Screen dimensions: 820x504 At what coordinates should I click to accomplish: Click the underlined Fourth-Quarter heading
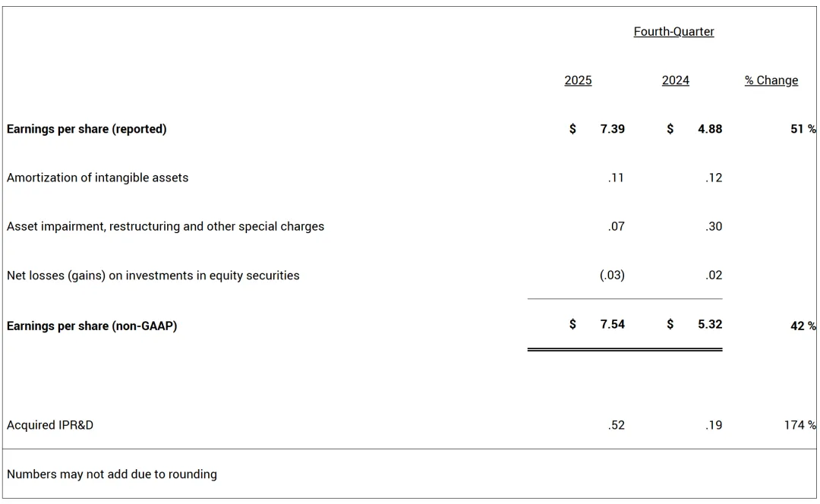click(x=673, y=32)
